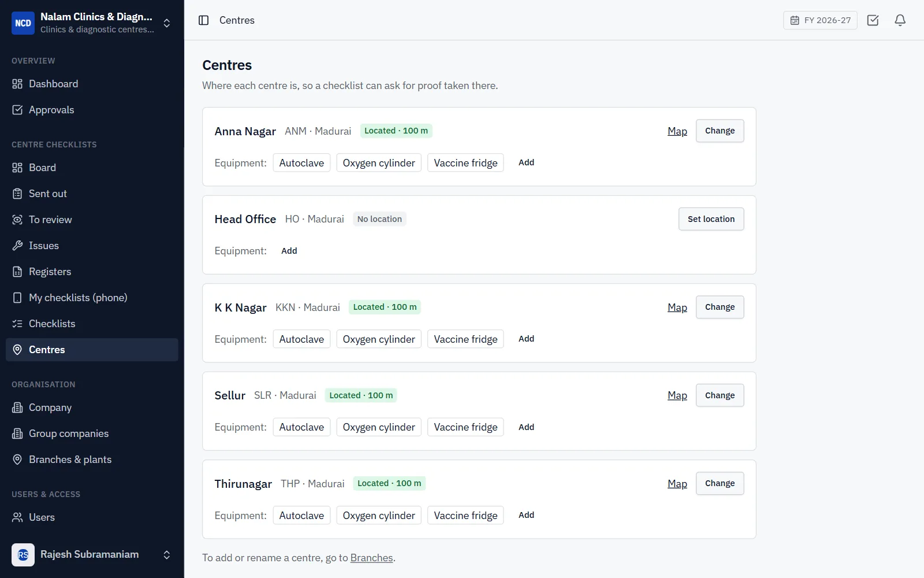Open Map for Sellur
Image resolution: width=924 pixels, height=578 pixels.
(677, 395)
